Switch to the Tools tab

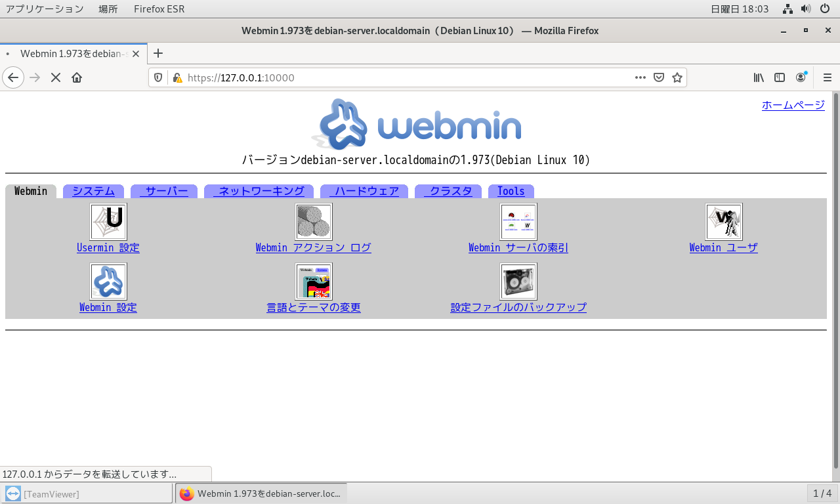pyautogui.click(x=511, y=191)
